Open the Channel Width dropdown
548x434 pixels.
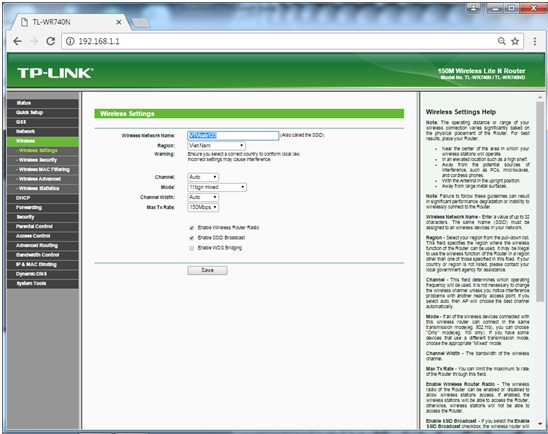tap(203, 197)
